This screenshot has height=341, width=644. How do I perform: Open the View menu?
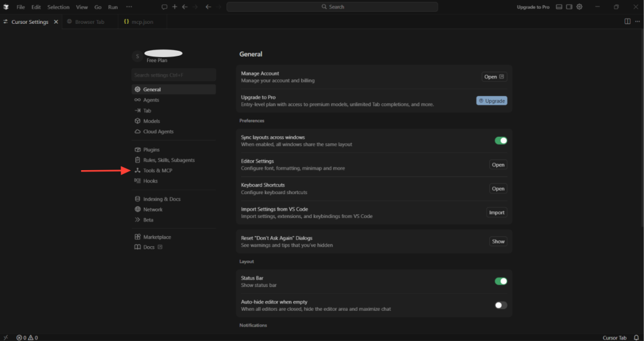tap(82, 7)
